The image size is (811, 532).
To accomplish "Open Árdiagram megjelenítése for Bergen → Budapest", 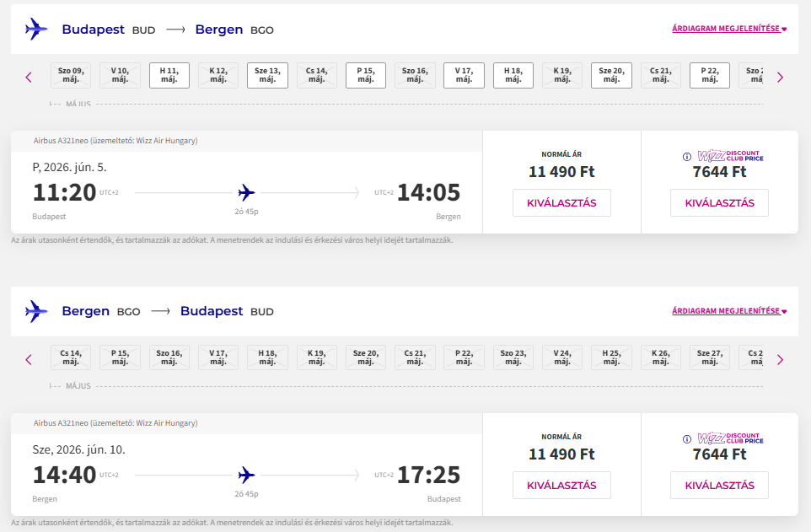I will coord(728,311).
